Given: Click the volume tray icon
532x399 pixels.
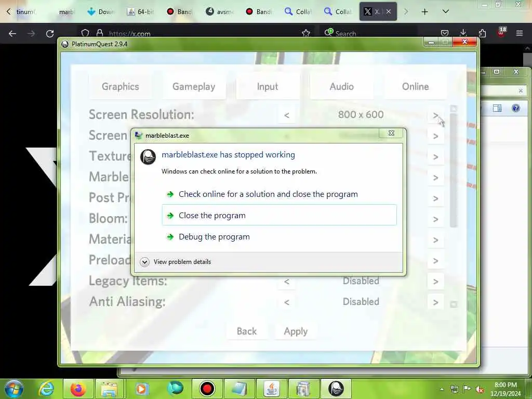Looking at the screenshot, I should [480, 389].
